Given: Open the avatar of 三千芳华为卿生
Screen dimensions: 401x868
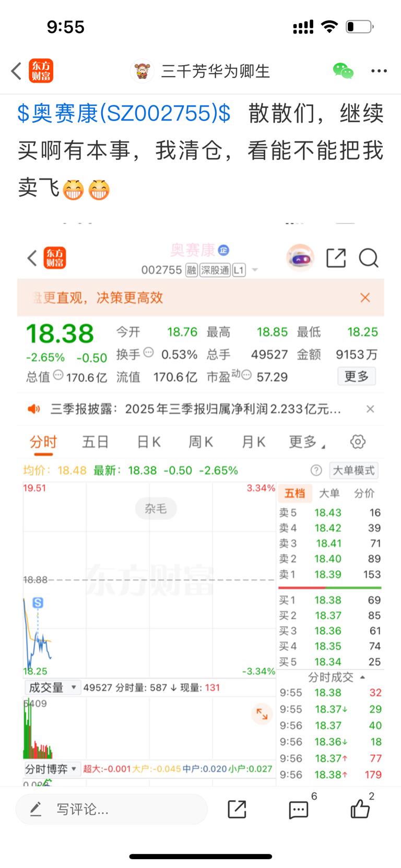Looking at the screenshot, I should [141, 71].
